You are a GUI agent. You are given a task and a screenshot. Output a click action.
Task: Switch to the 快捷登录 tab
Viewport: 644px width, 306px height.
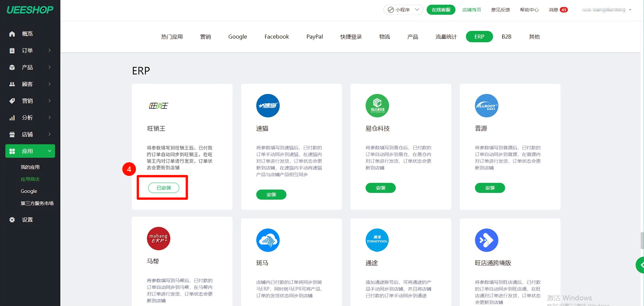coord(351,37)
